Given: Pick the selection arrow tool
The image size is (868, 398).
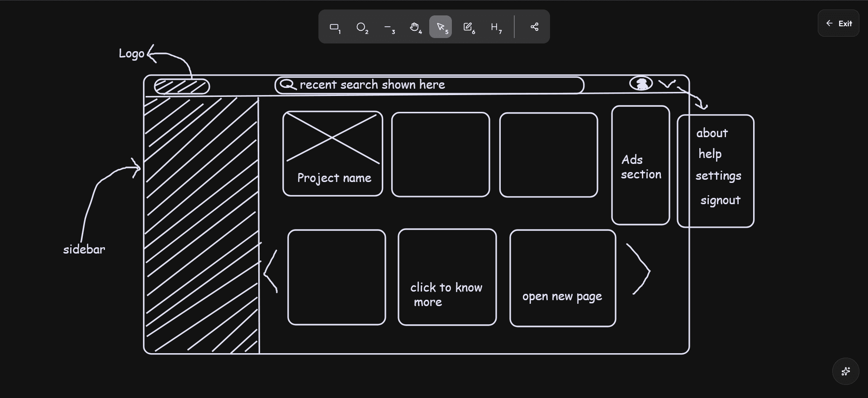Looking at the screenshot, I should [x=441, y=27].
